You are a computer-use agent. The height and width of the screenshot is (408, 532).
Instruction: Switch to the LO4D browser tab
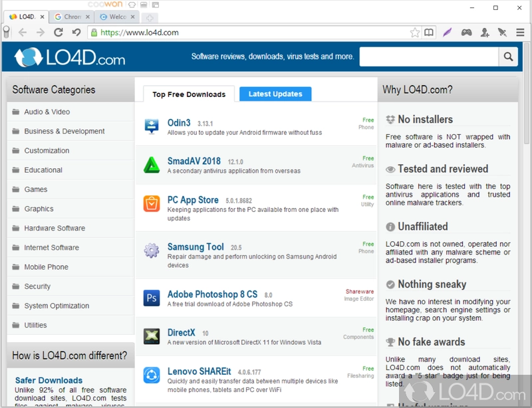pyautogui.click(x=26, y=17)
